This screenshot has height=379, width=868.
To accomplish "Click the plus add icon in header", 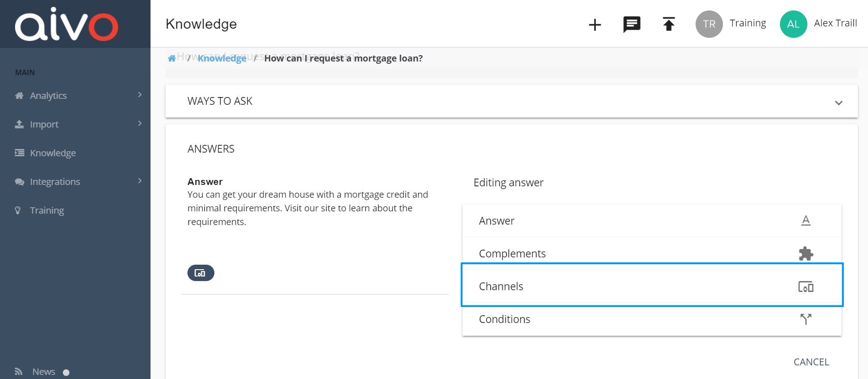I will (x=595, y=25).
